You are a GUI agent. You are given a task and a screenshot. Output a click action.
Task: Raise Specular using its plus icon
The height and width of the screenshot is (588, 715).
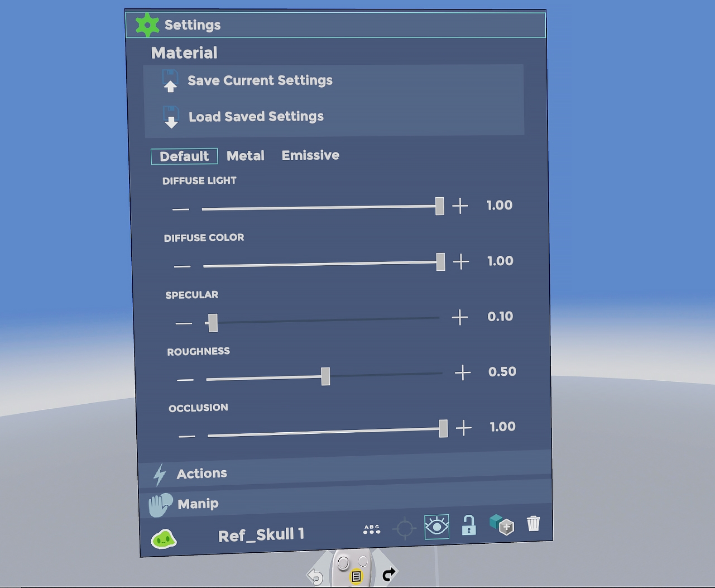pyautogui.click(x=460, y=317)
